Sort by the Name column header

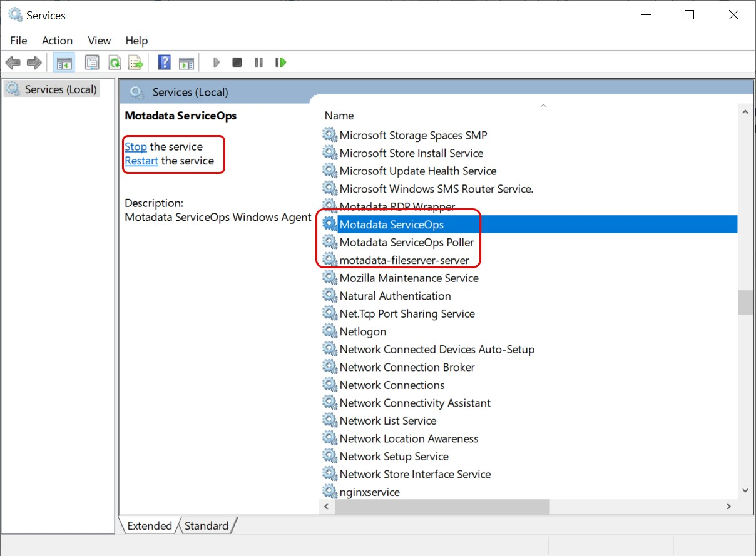[339, 116]
